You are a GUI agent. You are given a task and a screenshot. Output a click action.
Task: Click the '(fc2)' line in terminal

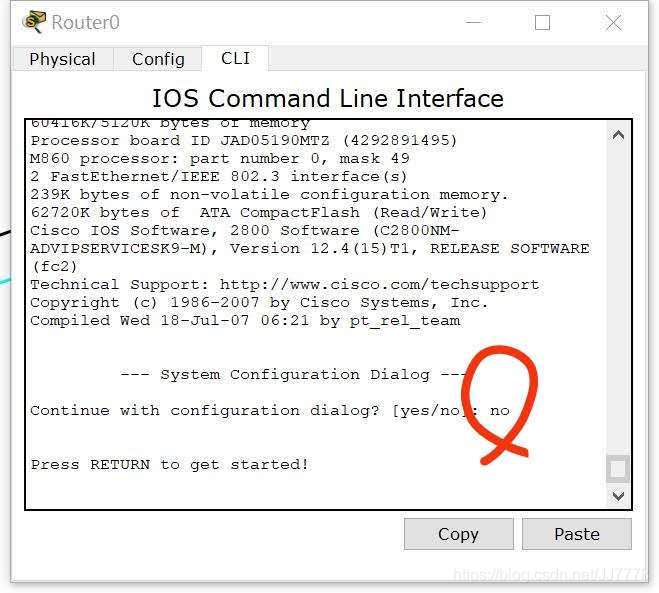point(54,266)
